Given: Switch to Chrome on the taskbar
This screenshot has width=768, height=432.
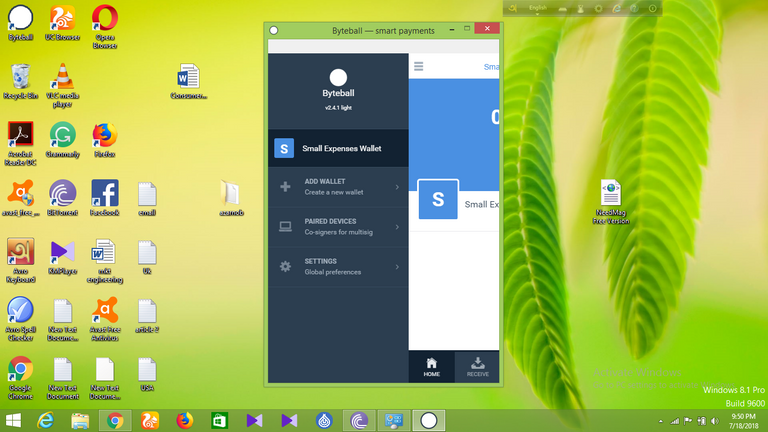Looking at the screenshot, I should pos(115,421).
